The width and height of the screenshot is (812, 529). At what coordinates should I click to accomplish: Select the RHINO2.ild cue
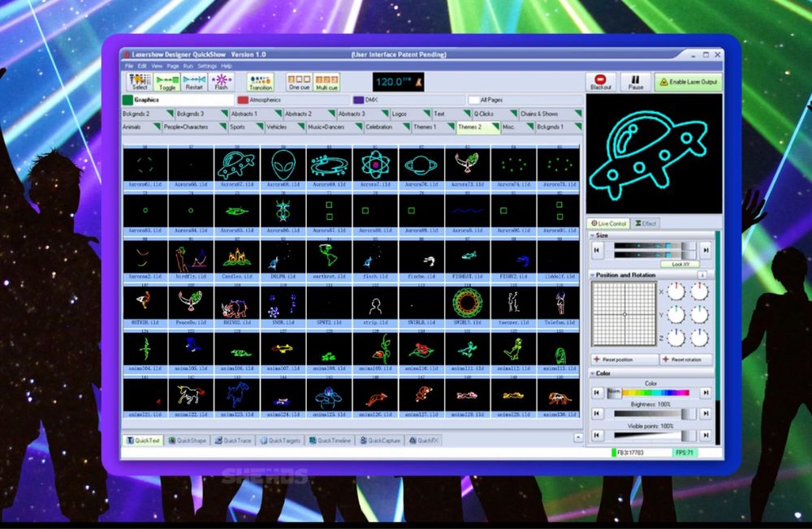236,307
